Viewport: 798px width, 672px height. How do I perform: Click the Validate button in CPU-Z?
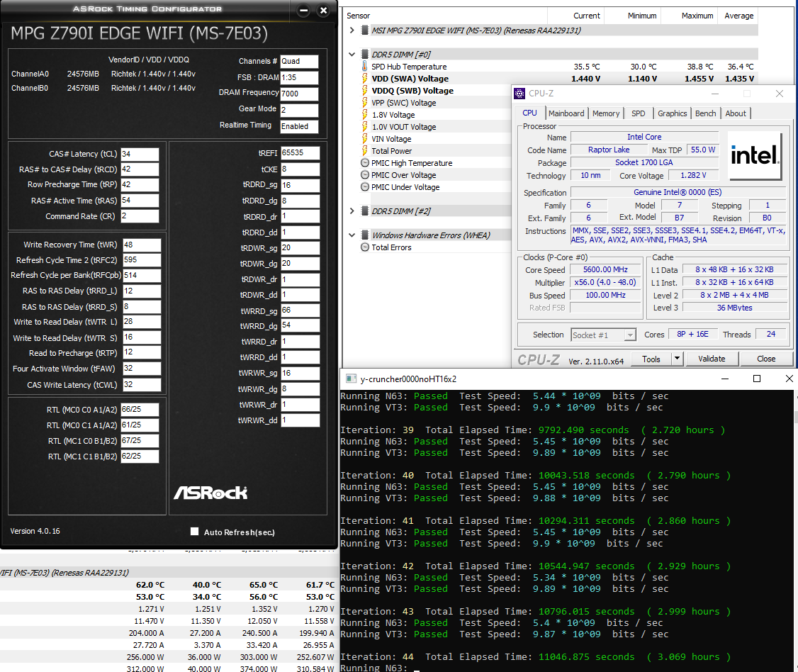[x=712, y=359]
